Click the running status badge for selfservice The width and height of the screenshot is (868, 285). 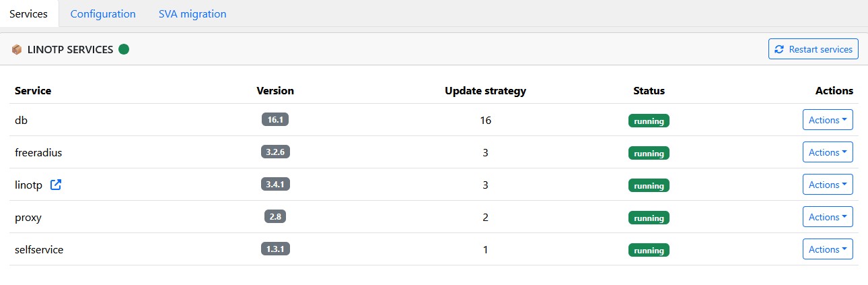tap(649, 250)
